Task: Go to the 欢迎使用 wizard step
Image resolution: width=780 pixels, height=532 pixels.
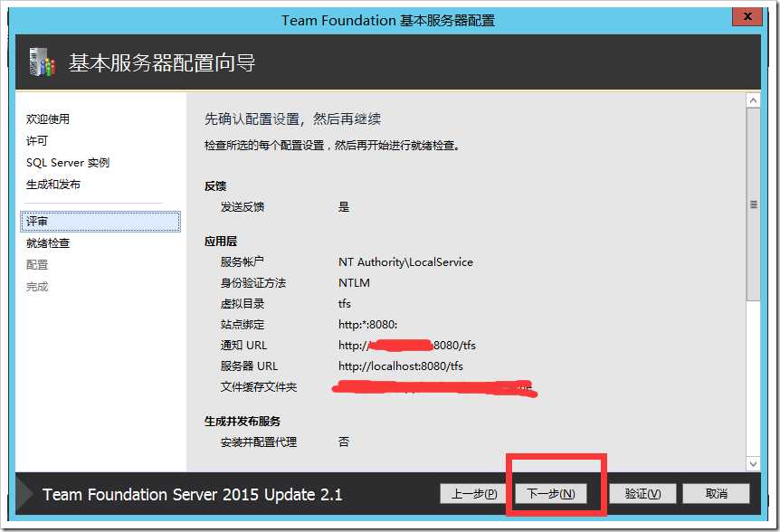Action: [x=48, y=119]
